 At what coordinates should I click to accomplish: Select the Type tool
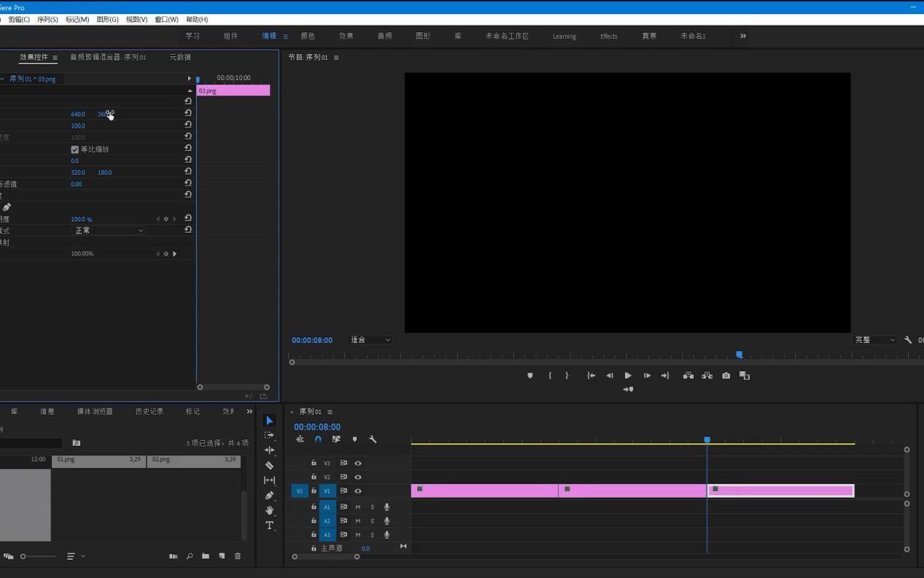(269, 525)
